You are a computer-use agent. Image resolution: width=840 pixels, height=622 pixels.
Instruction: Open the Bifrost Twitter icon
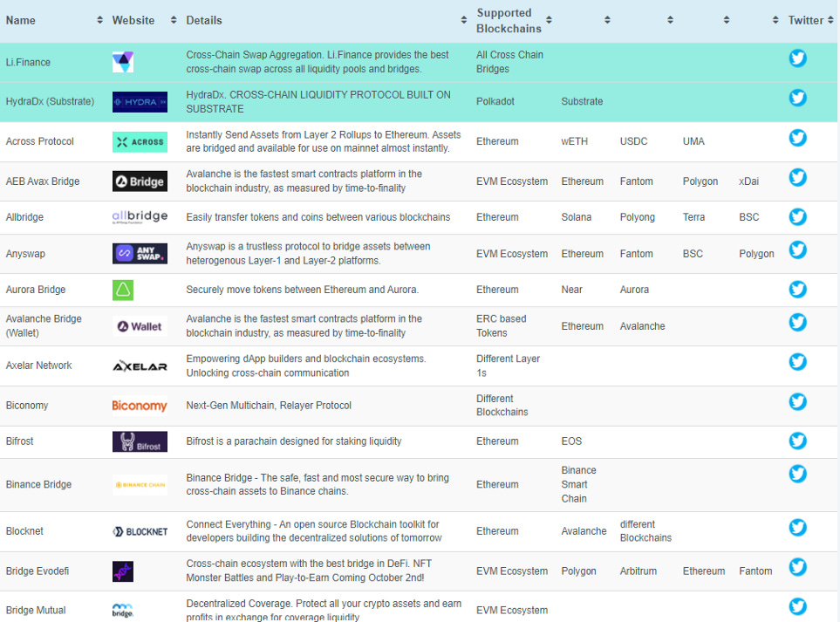(x=797, y=441)
